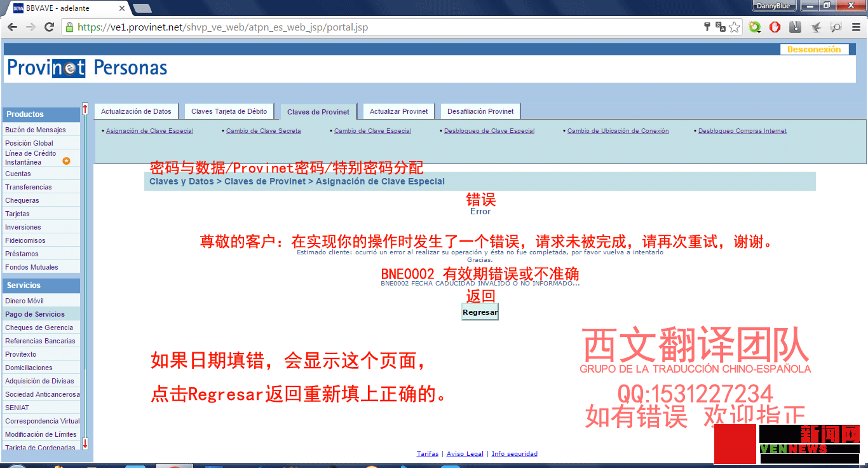Open Modificación de Límites service
The image size is (868, 468).
[41, 434]
